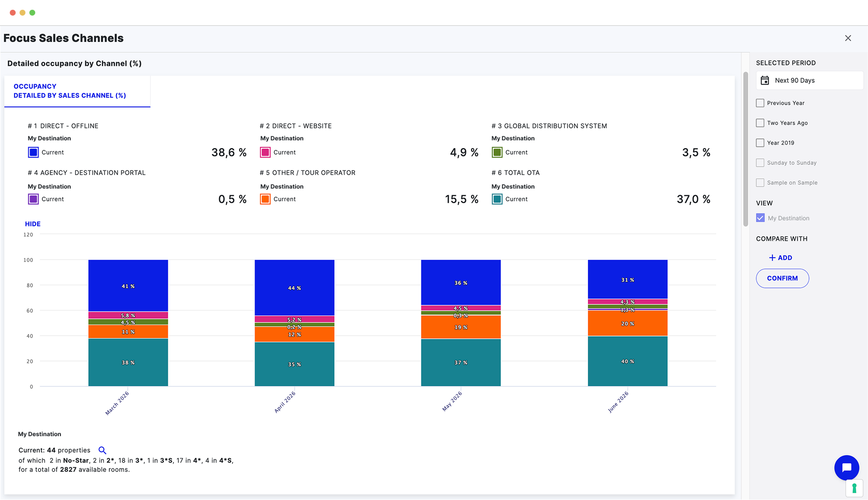Click the orange Other / Tour Operator swatch

tap(265, 199)
